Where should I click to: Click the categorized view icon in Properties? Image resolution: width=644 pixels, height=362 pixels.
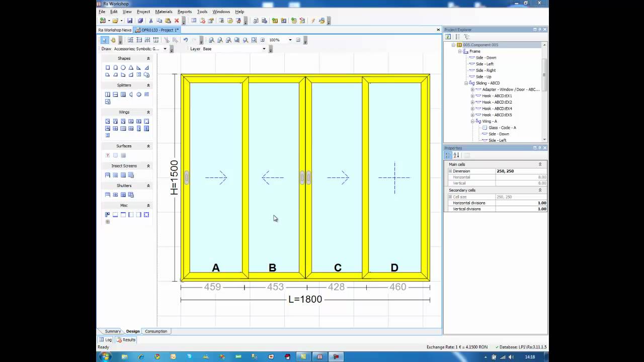(x=448, y=155)
